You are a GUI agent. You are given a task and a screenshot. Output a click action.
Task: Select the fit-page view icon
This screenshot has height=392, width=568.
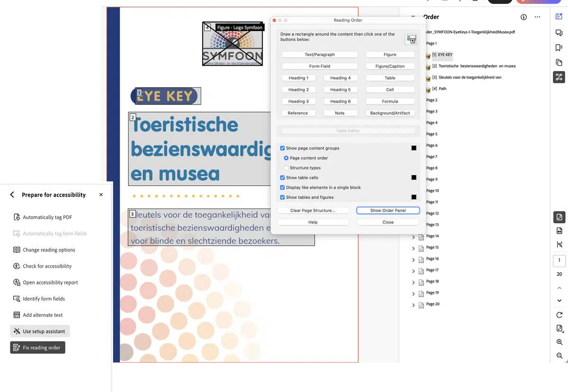tap(559, 217)
